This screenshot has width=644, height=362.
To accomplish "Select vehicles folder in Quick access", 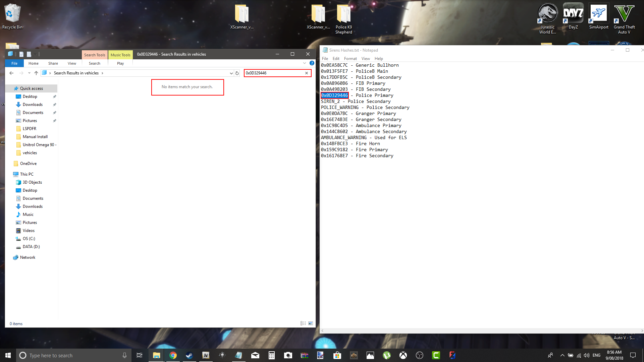I will [x=30, y=153].
